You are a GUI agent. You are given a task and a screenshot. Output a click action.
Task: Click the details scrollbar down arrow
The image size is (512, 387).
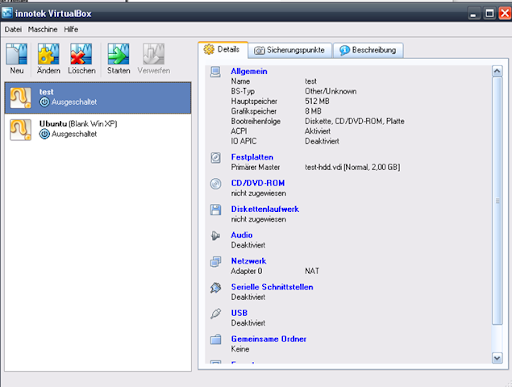pos(497,358)
